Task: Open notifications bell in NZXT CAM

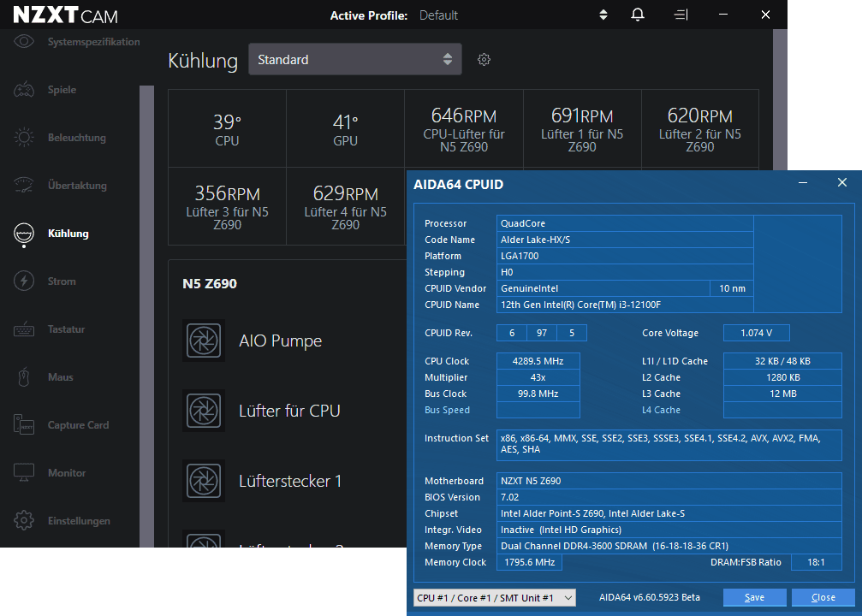Action: 638,15
